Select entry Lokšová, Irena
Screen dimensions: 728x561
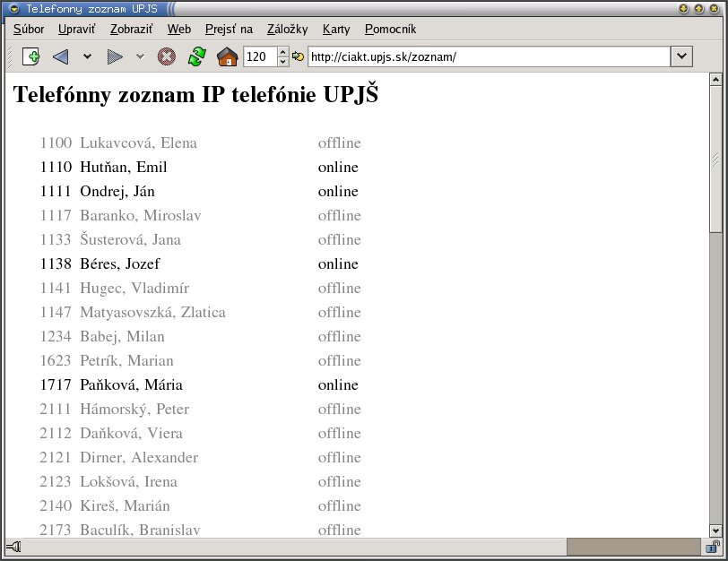coord(128,481)
